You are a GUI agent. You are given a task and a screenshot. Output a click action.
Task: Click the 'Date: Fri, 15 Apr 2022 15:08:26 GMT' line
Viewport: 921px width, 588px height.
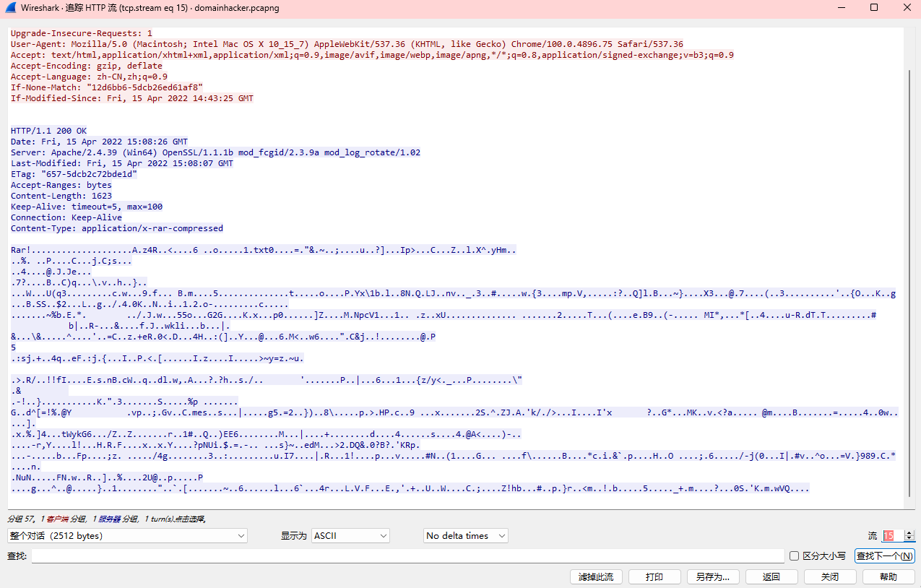point(99,142)
